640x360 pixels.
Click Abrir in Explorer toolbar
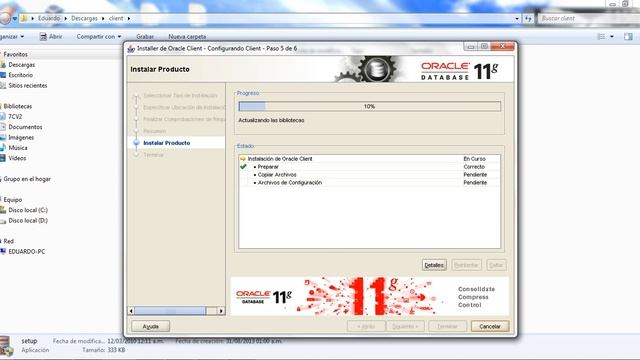51,36
